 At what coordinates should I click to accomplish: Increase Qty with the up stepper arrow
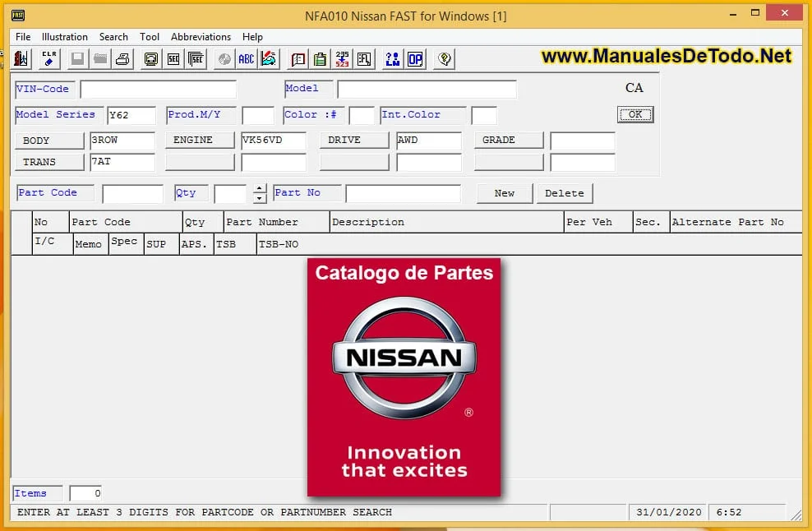pos(260,188)
